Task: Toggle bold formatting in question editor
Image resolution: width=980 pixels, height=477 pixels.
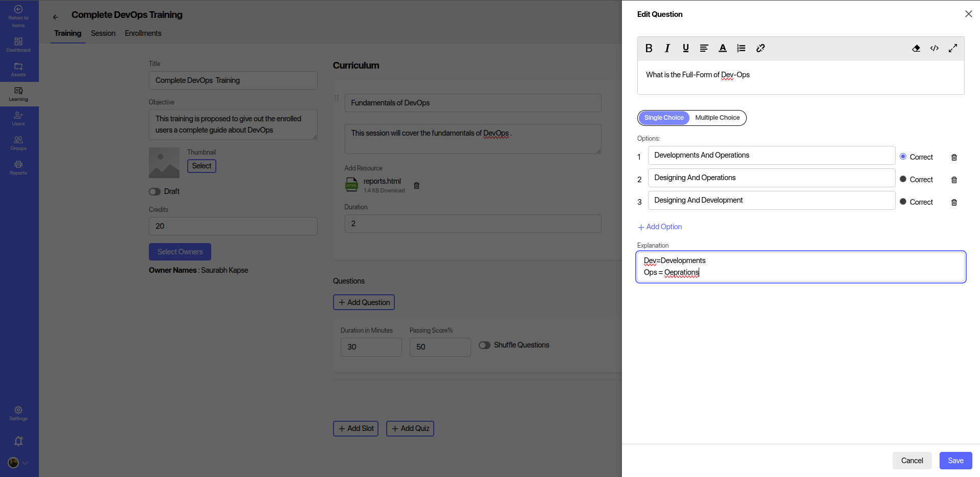Action: tap(649, 48)
